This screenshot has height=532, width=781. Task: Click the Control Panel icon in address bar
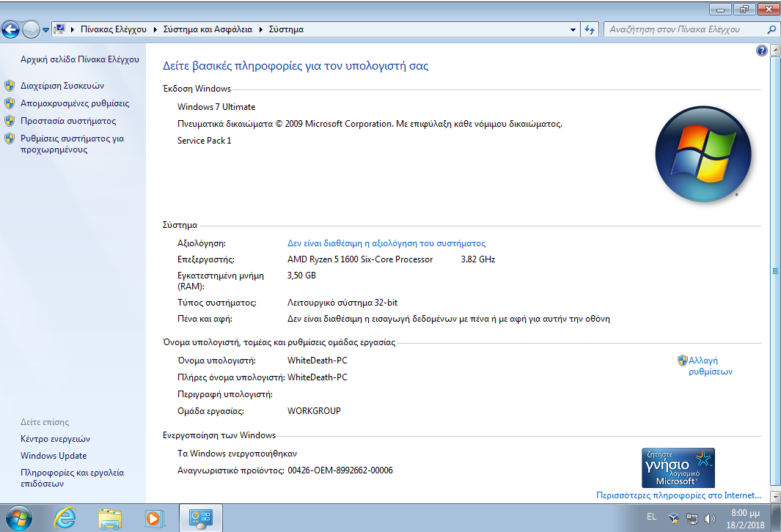(x=59, y=29)
